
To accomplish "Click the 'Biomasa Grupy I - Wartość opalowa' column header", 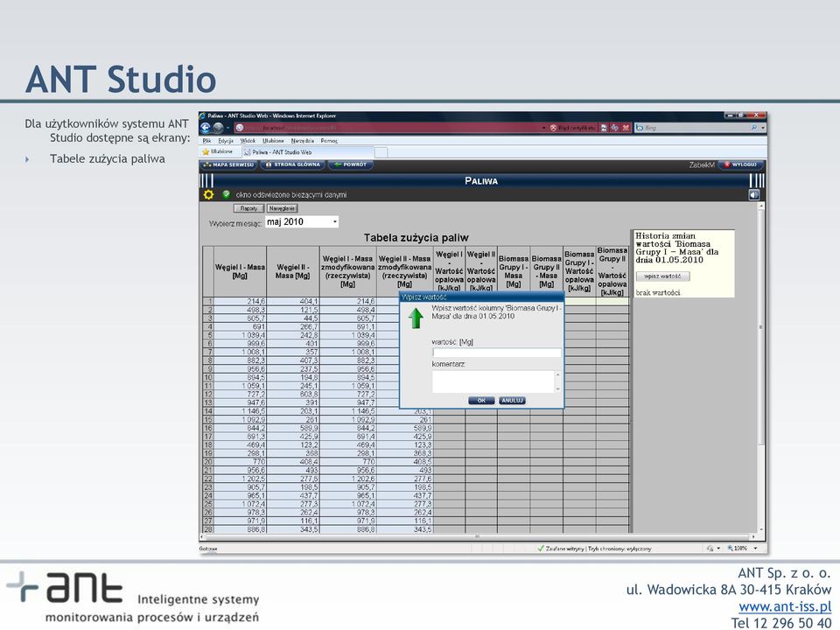I will click(579, 271).
